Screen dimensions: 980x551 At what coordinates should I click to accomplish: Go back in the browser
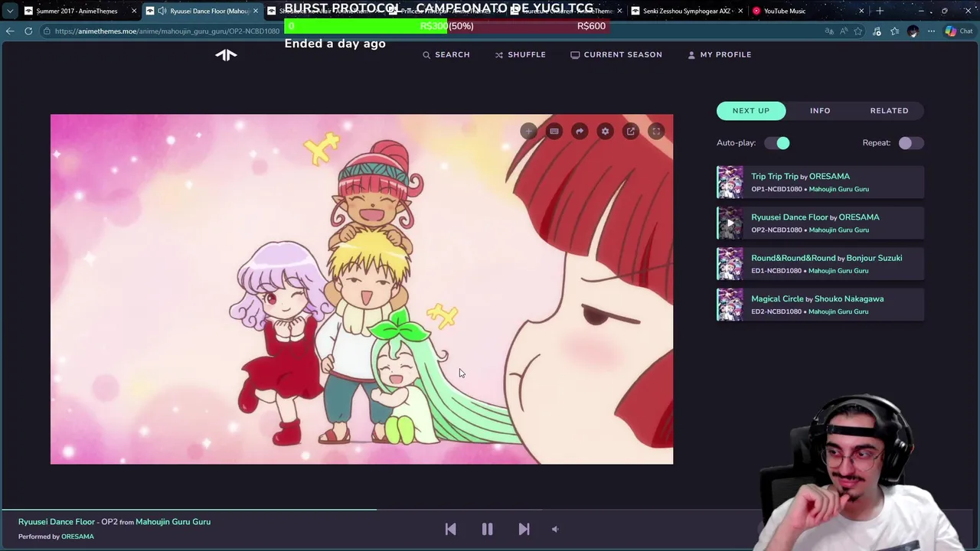pyautogui.click(x=9, y=31)
